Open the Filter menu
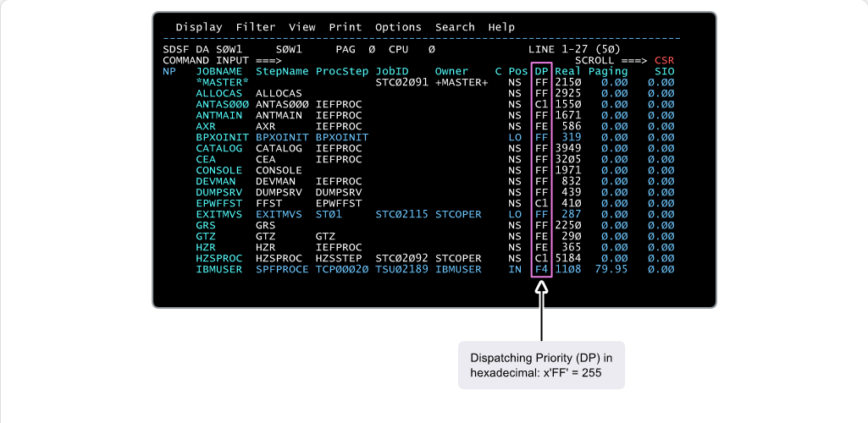Screen dimensions: 868x423 tap(255, 27)
